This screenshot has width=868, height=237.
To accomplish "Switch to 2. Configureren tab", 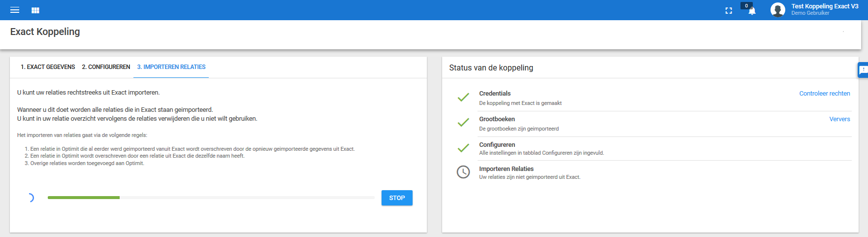I will [x=106, y=67].
